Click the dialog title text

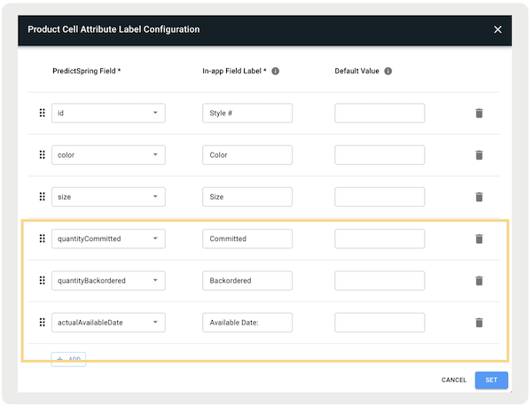coord(113,29)
